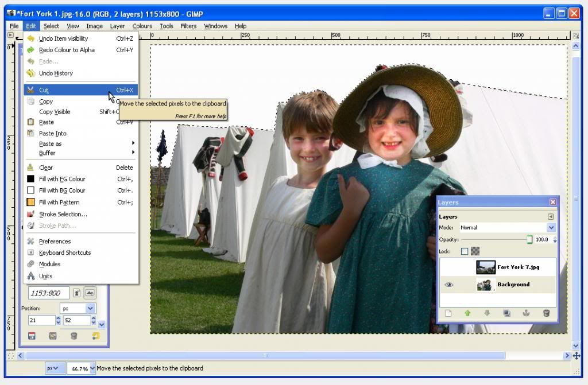
Task: Click the landscape orientation icon beside 1153:800
Action: [90, 293]
